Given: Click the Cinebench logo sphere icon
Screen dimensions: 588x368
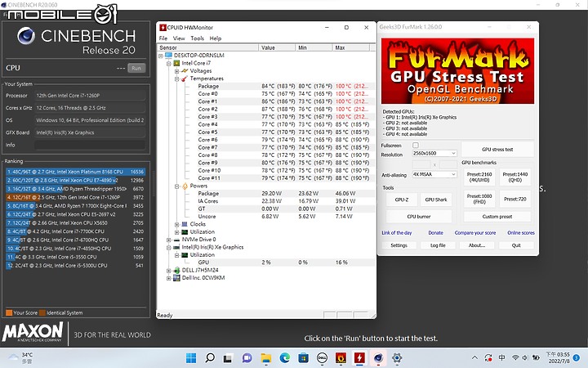Looking at the screenshot, I should point(26,37).
